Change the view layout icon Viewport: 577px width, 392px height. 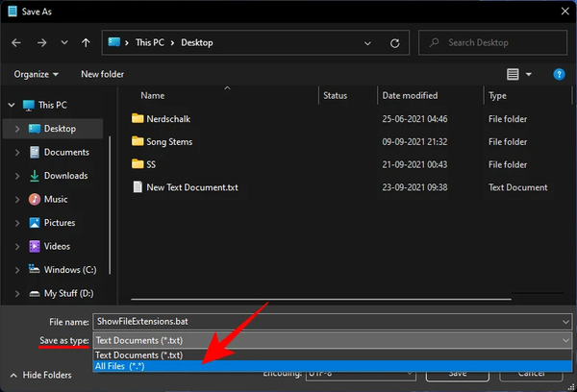click(x=513, y=74)
